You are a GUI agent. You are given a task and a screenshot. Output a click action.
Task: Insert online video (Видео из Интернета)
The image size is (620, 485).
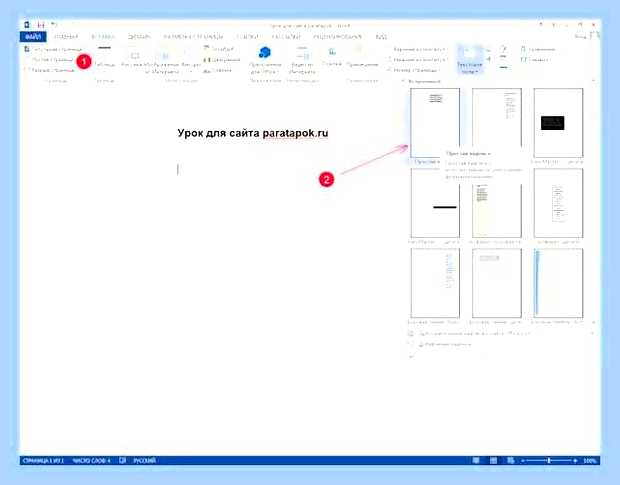(x=302, y=60)
